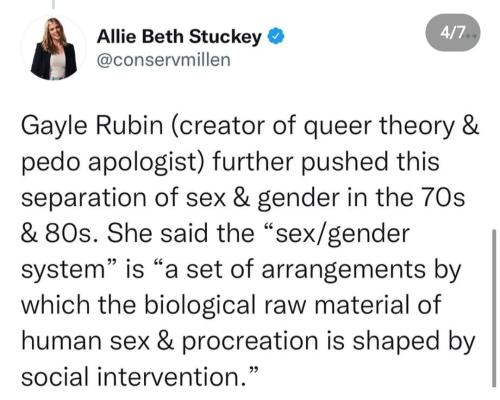Screen dimensions: 500x400
Task: Click the name "Gayle Rubin" in the tweet
Action: click(x=92, y=126)
